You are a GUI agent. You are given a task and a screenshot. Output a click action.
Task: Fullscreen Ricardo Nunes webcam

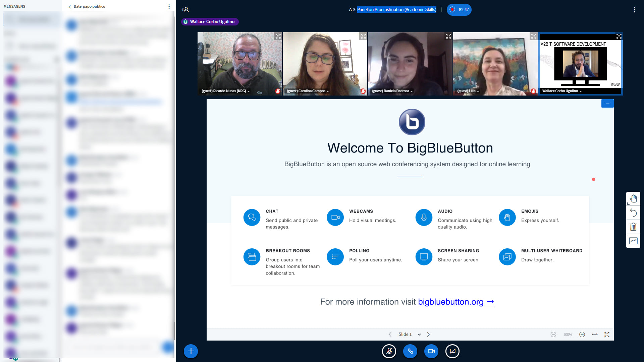point(278,36)
